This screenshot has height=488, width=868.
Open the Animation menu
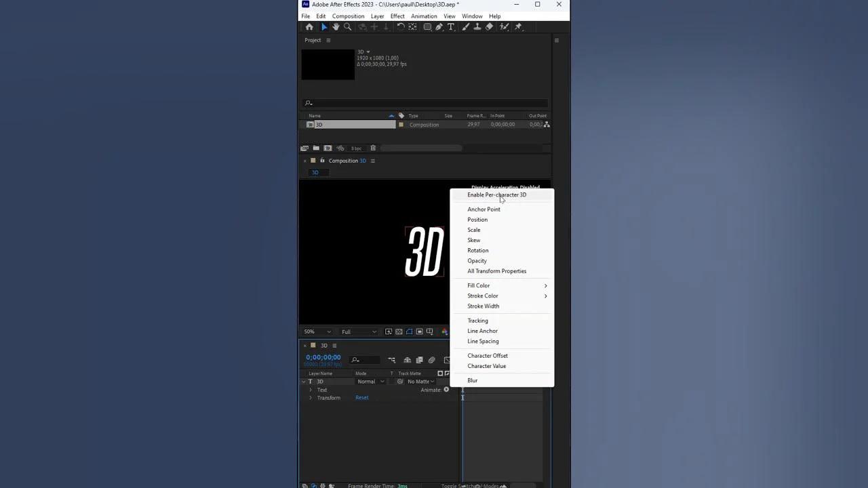424,16
